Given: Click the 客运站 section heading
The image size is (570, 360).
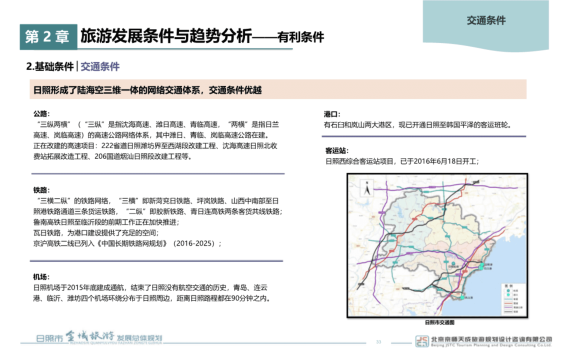Looking at the screenshot, I should click(x=337, y=151).
